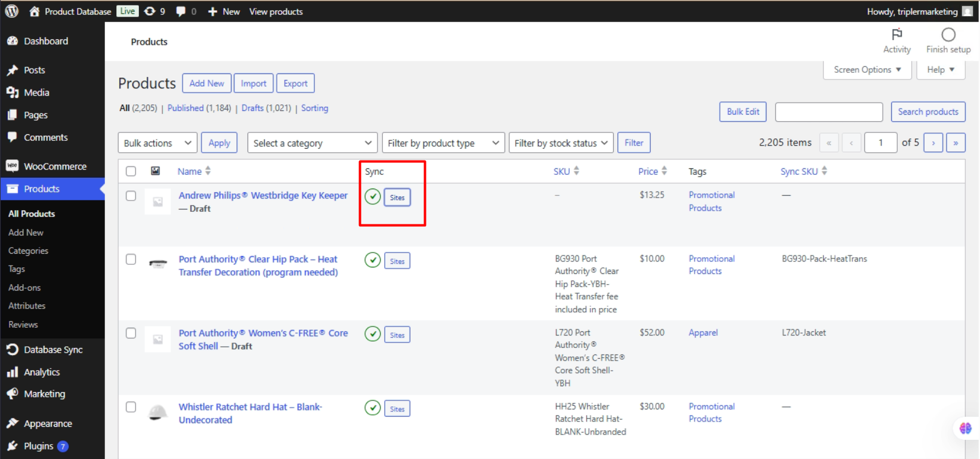Click Sites button for Port Authority Women's C-FREE
The image size is (980, 459).
coord(397,335)
